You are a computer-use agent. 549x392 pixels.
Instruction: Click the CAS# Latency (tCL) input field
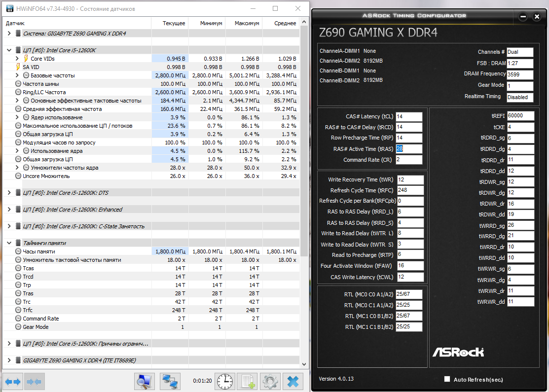tap(409, 116)
